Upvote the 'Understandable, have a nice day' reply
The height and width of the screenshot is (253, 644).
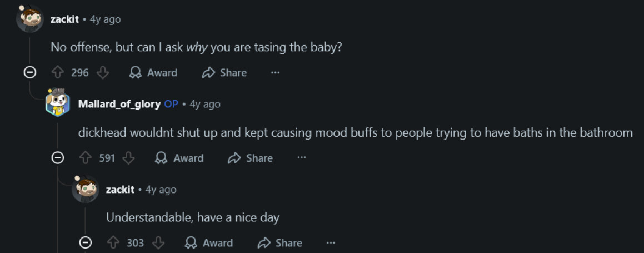[113, 243]
